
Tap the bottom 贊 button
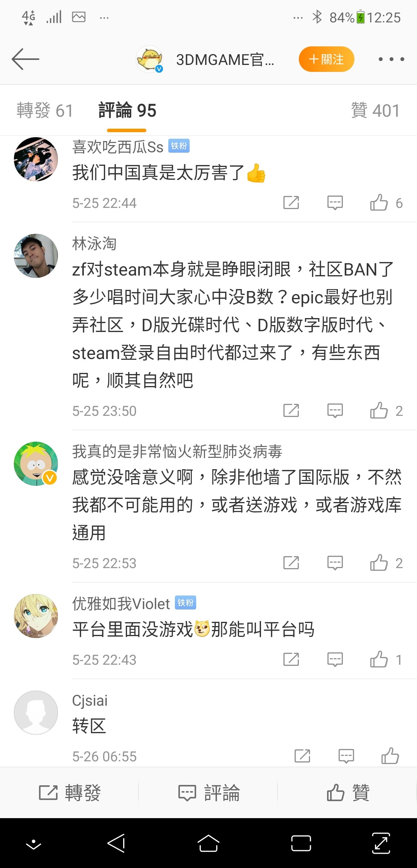point(348,793)
